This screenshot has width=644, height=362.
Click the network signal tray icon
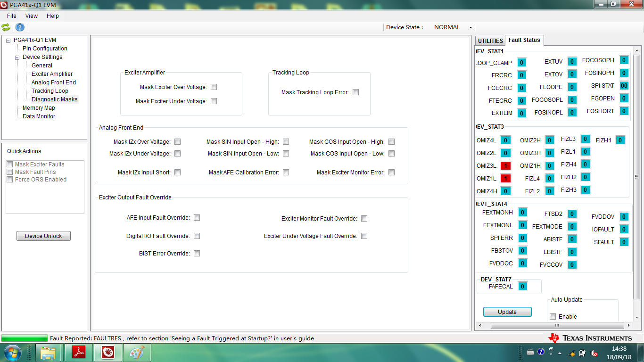571,353
